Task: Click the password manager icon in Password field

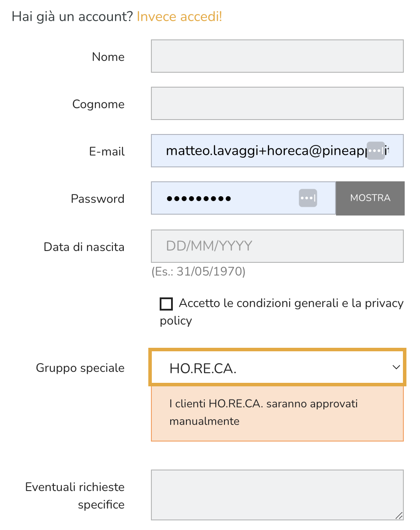Action: point(308,198)
